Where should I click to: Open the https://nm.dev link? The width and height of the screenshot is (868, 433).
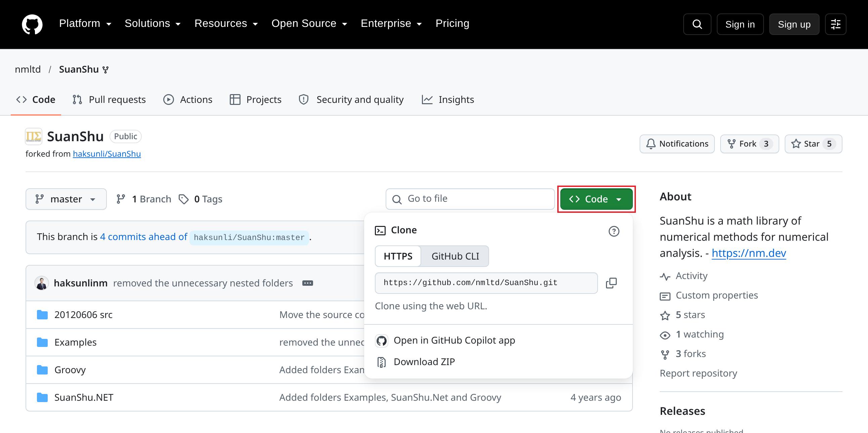(x=749, y=253)
